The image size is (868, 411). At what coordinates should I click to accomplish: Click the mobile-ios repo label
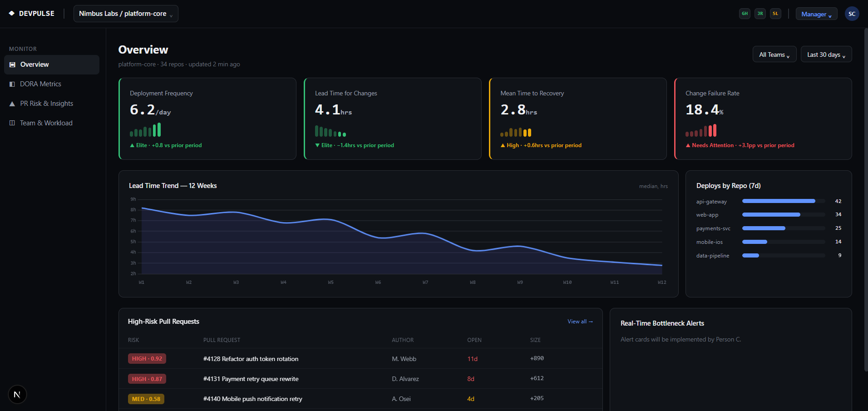[710, 242]
